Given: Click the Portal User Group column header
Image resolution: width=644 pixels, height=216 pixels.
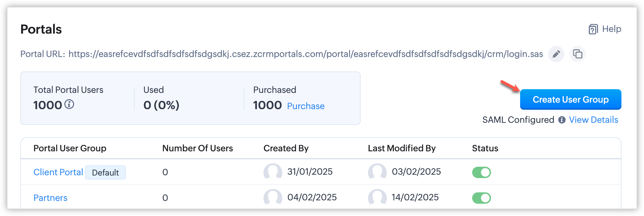Looking at the screenshot, I should coord(70,148).
